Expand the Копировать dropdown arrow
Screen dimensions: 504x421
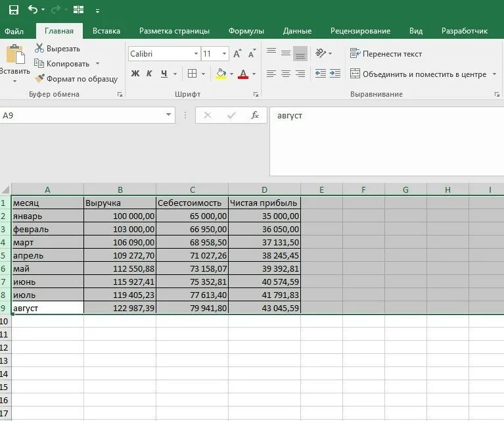click(x=97, y=63)
